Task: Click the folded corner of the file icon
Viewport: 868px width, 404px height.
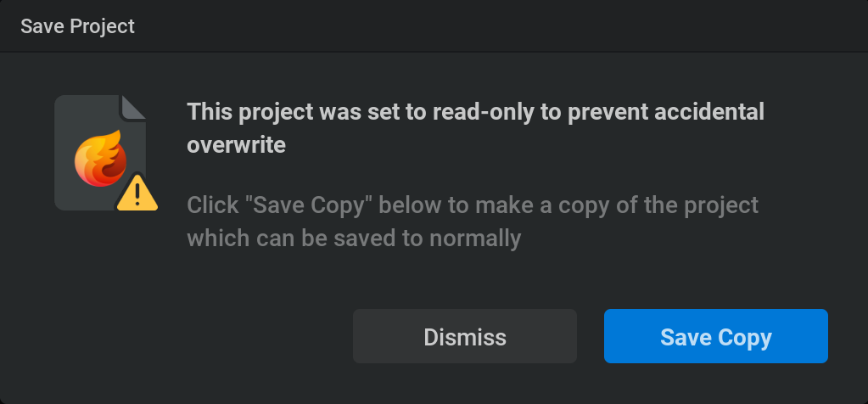Action: point(133,107)
